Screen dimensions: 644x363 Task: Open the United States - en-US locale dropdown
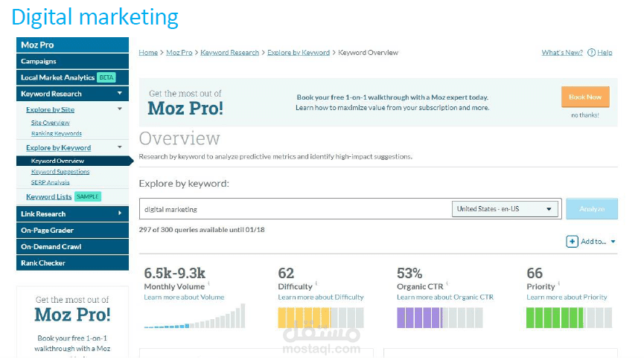pos(505,209)
